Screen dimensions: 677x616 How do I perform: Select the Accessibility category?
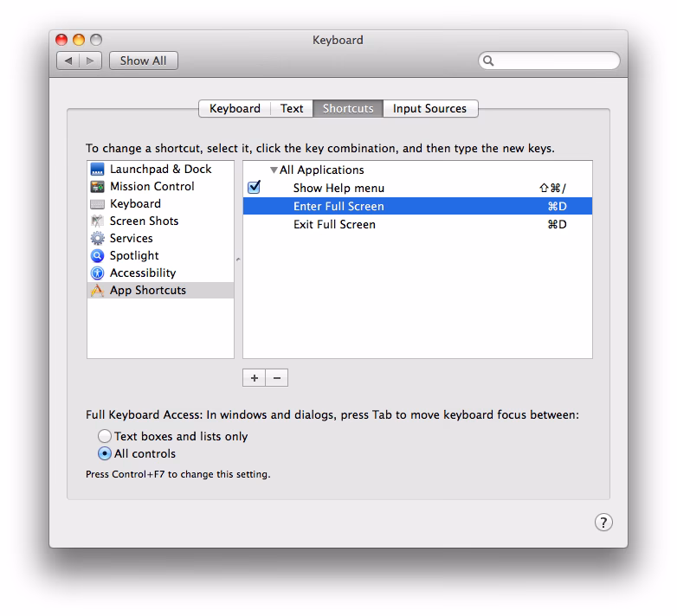click(161, 273)
